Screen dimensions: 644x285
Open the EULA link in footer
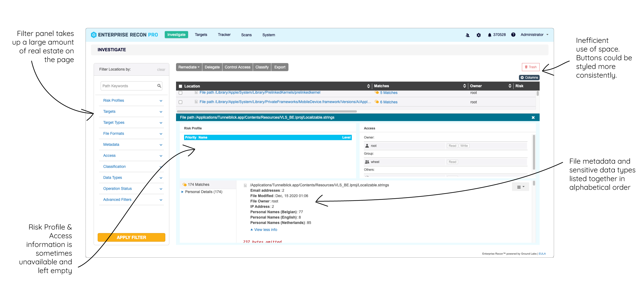542,254
